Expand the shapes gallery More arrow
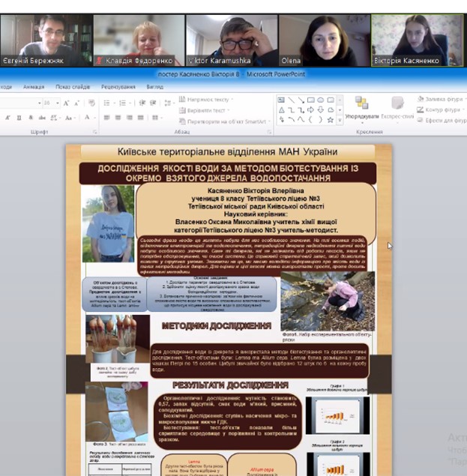Viewport: 467px width, 476px height. (x=340, y=121)
